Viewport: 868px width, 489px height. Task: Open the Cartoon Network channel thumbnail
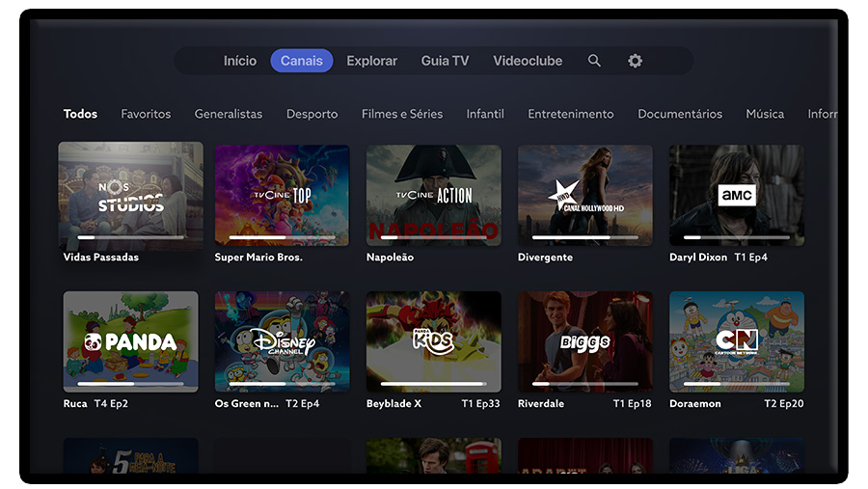tap(737, 341)
